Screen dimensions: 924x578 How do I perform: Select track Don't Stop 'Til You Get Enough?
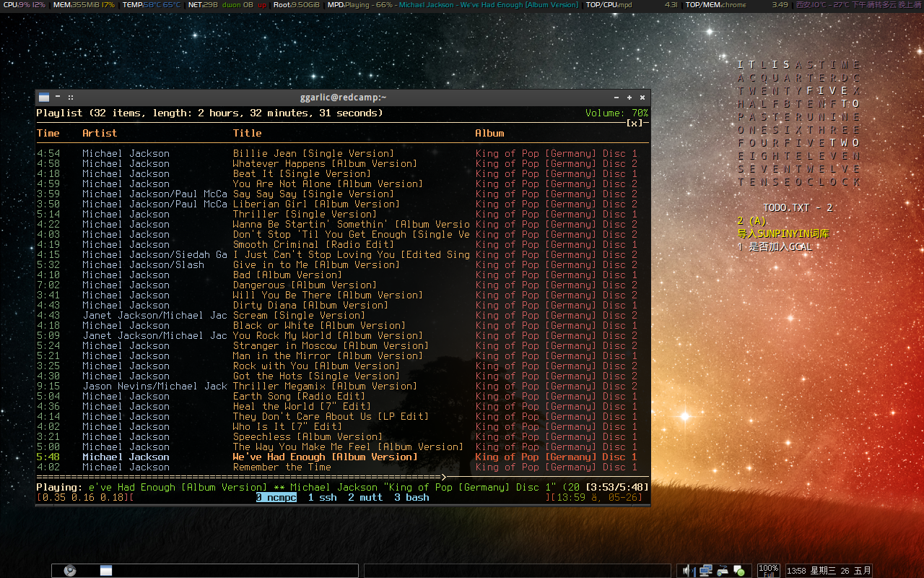coord(351,234)
